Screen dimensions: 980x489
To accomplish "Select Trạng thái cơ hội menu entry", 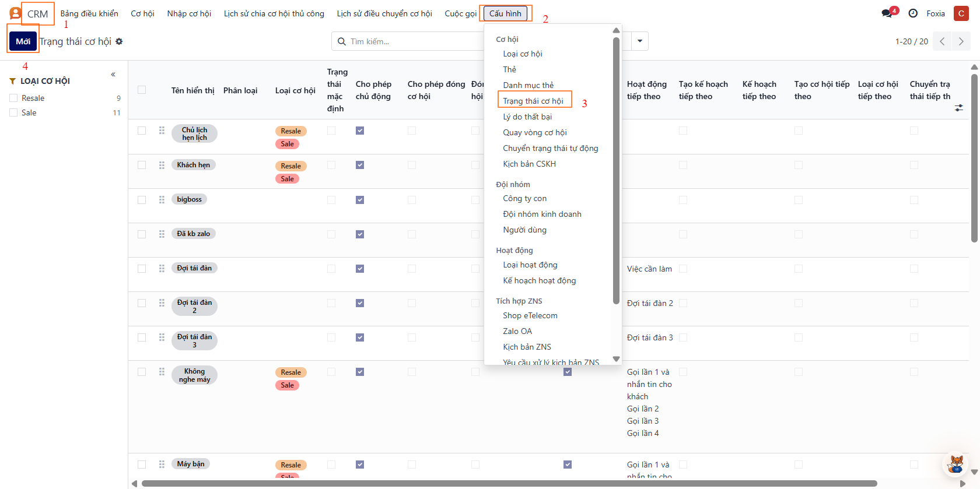I will click(x=533, y=101).
